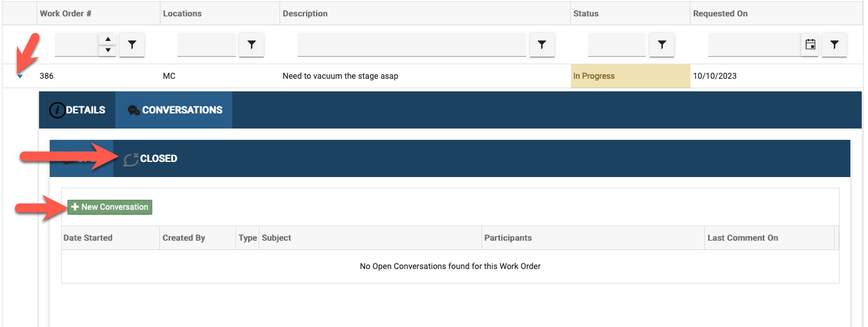Switch to the Details tab

(x=77, y=110)
